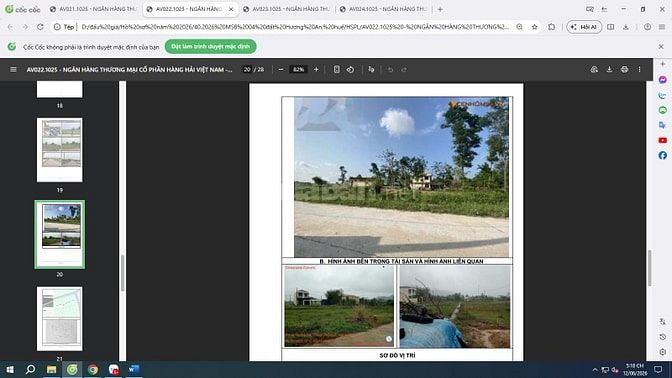Rotate the PDF counterclockwise
The height and width of the screenshot is (378, 672).
pyautogui.click(x=351, y=69)
